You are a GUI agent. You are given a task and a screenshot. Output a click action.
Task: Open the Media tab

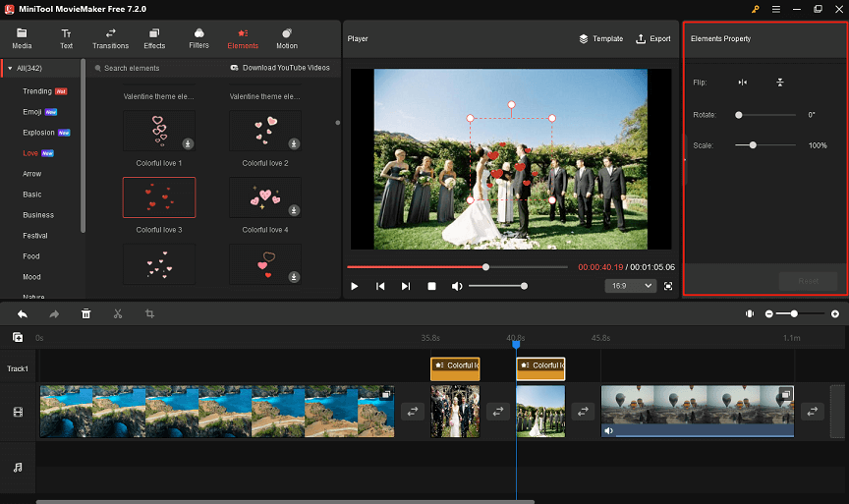(x=22, y=39)
